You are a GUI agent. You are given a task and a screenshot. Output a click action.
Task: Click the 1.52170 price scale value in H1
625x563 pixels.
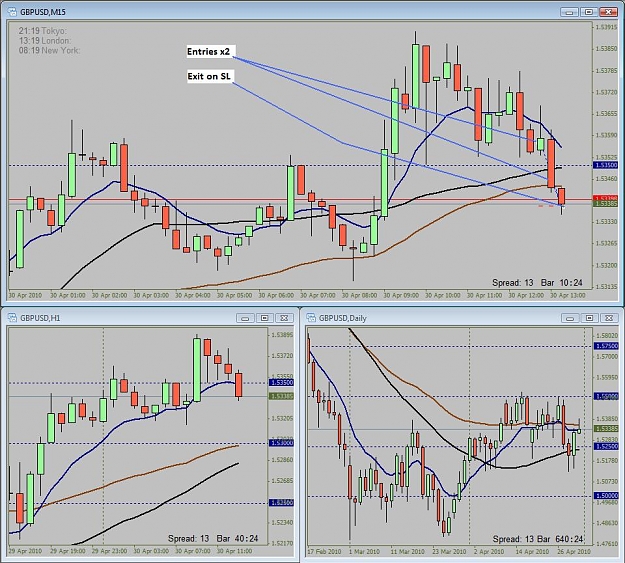(x=282, y=543)
